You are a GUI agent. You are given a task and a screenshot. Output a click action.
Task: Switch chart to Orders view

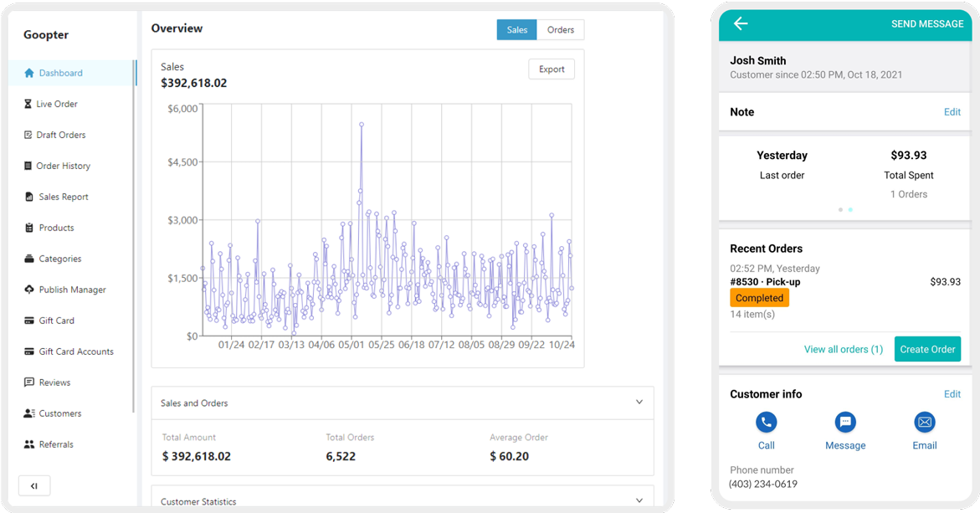click(x=561, y=29)
